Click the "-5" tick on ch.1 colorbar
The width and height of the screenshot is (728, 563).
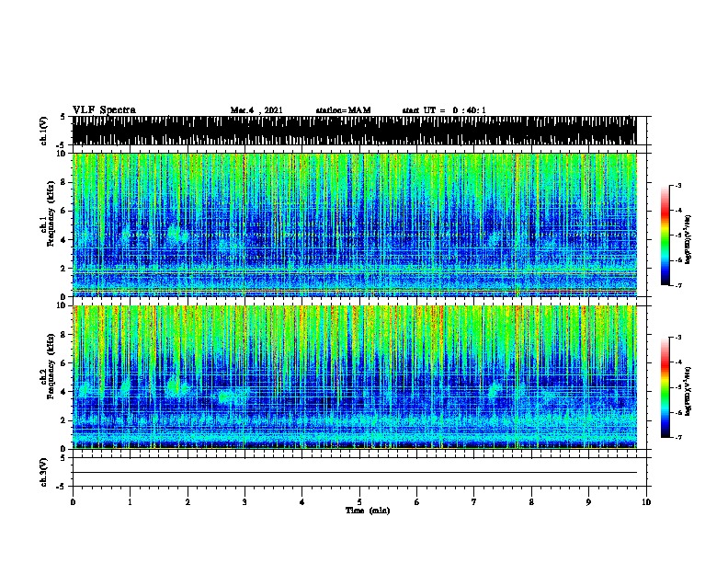(678, 236)
